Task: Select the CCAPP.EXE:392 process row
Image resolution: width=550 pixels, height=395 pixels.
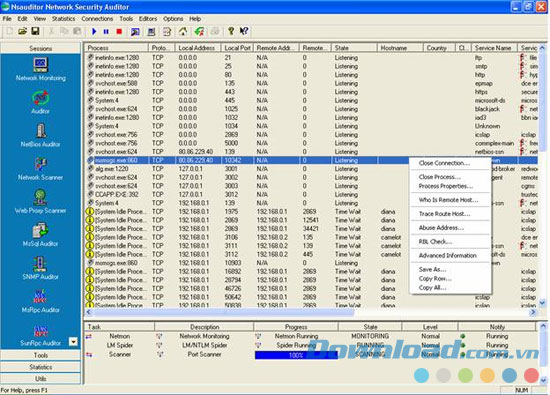Action: 310,194
